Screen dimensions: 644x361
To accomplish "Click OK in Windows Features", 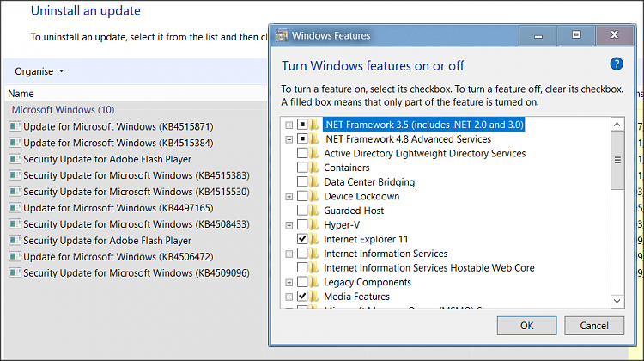I will pyautogui.click(x=527, y=326).
